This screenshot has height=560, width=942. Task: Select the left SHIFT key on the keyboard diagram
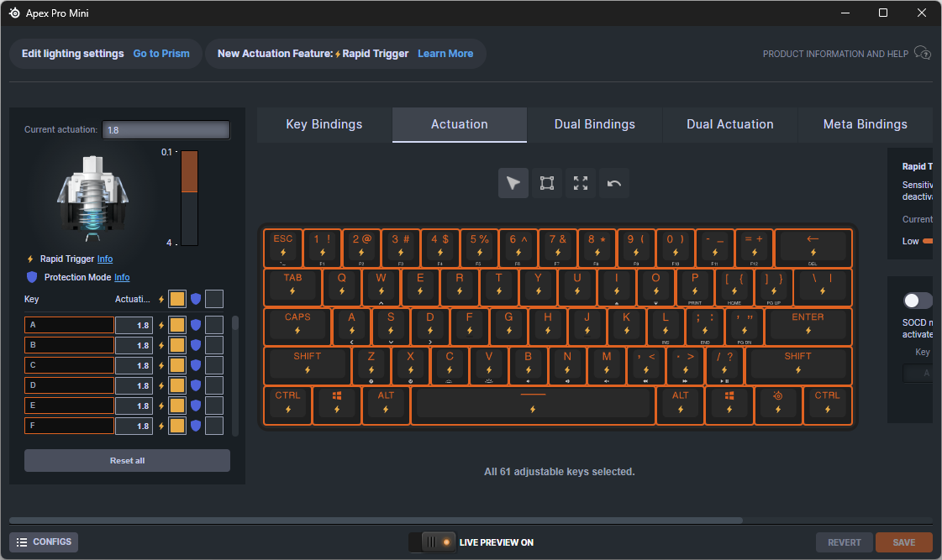click(x=307, y=365)
